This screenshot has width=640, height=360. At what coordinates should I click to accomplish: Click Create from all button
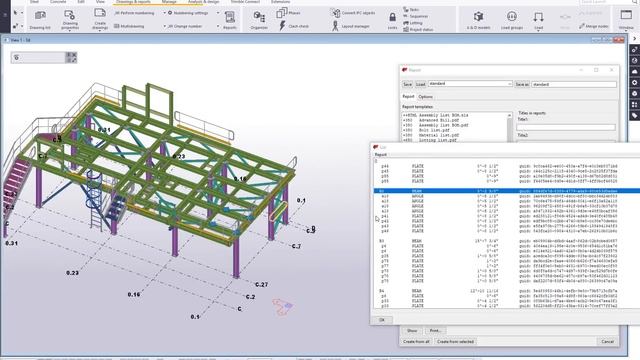(x=416, y=341)
